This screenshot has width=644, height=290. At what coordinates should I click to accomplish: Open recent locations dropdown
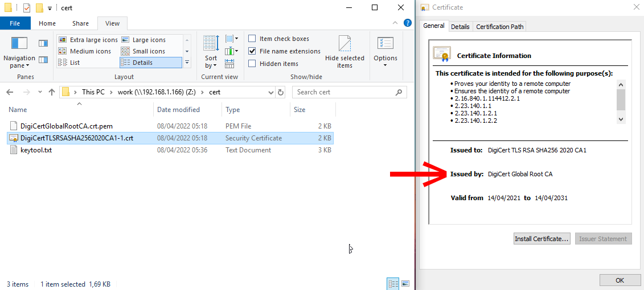click(x=39, y=92)
